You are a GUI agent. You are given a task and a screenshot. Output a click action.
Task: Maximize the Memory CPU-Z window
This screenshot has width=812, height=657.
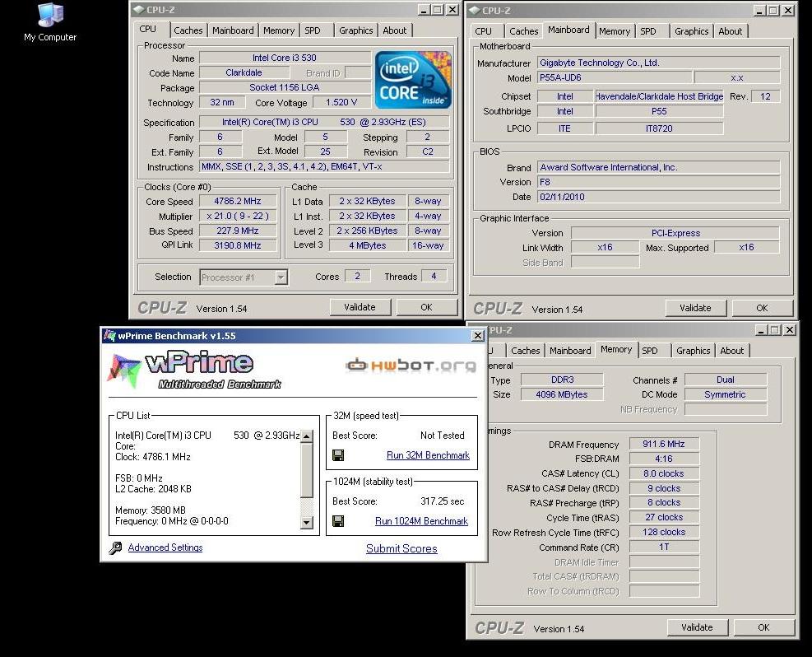tap(775, 330)
